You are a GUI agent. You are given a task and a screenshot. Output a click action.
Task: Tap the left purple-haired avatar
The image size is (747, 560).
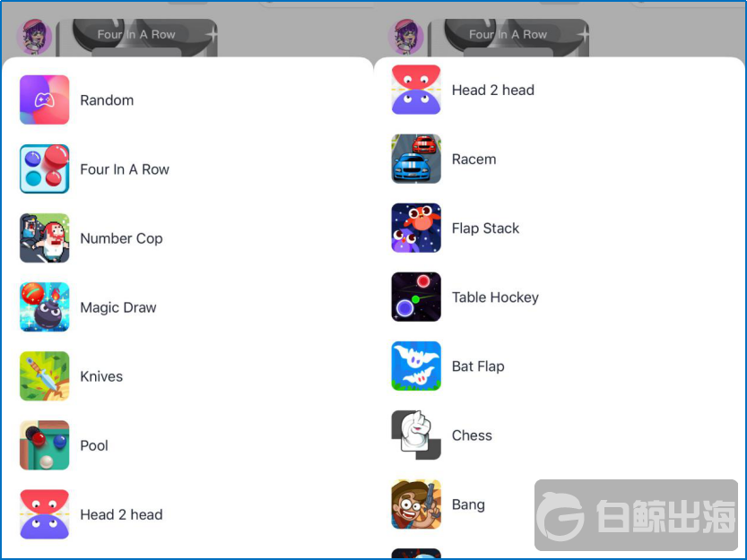tap(34, 37)
